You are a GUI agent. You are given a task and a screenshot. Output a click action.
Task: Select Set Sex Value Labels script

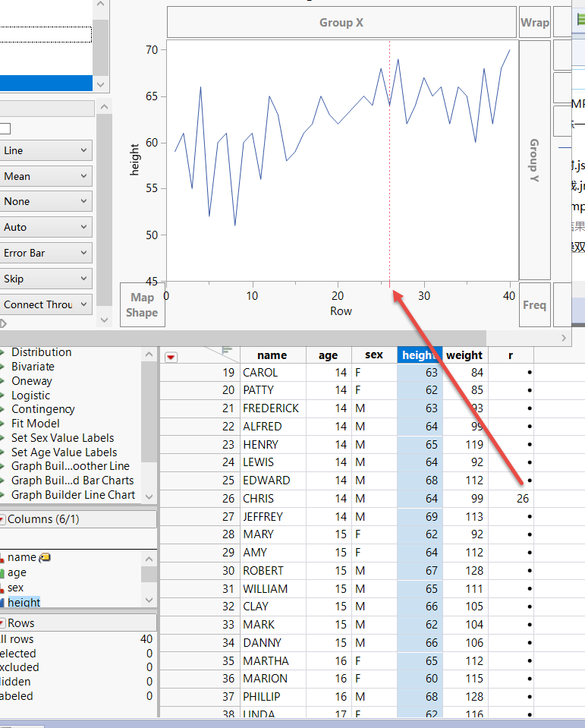tap(63, 438)
